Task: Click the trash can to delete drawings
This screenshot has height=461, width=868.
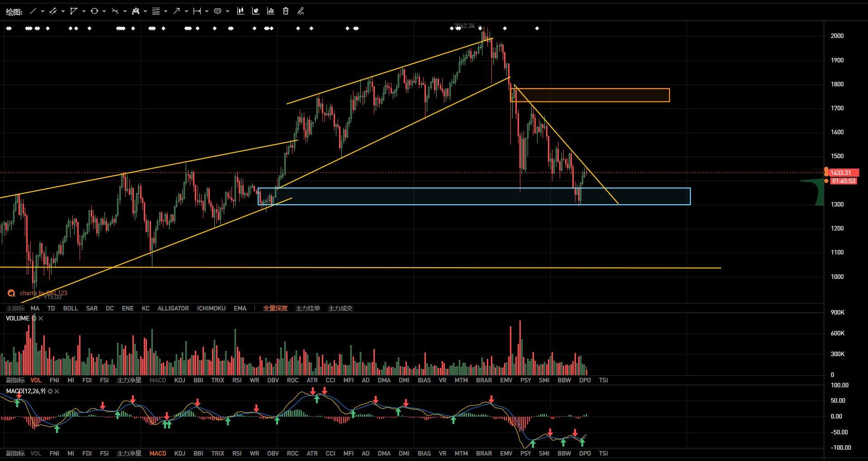Action: point(286,11)
